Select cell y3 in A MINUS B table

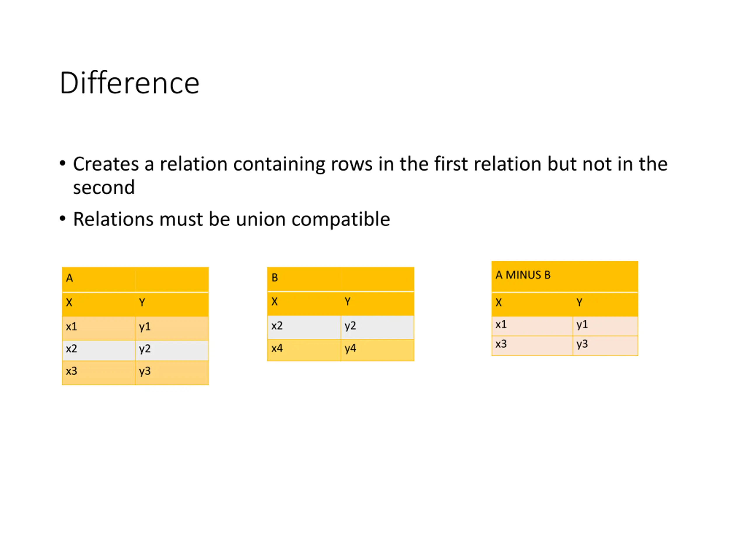[605, 345]
